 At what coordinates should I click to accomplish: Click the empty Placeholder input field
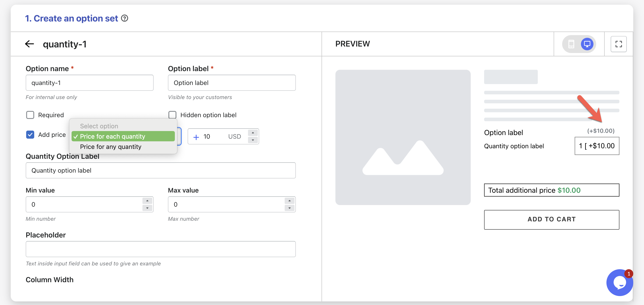(x=161, y=249)
